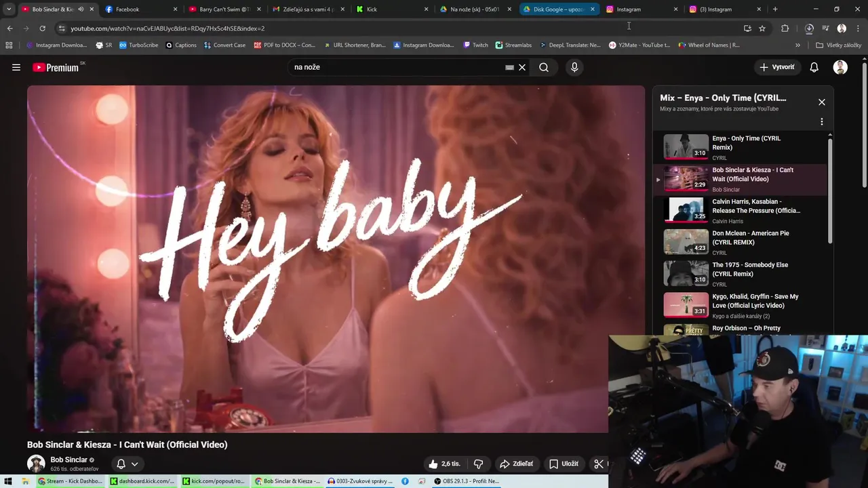
Task: Go to YouTube Premium home logo
Action: pyautogui.click(x=56, y=67)
